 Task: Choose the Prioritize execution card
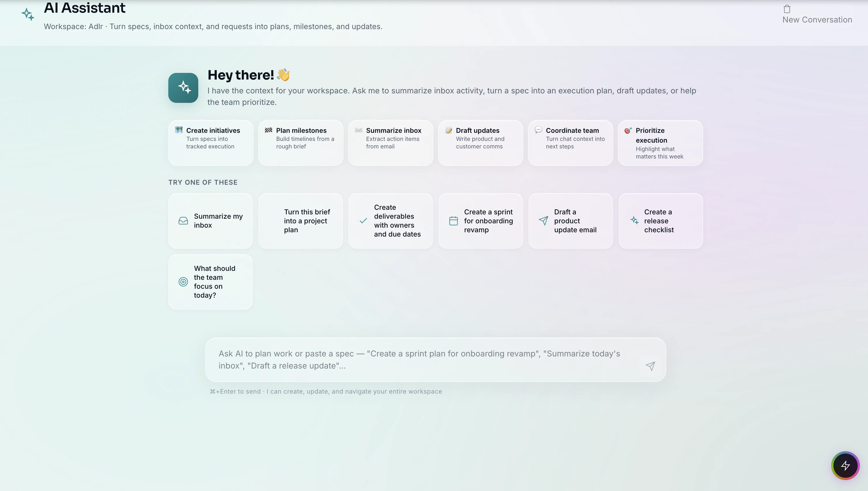click(660, 143)
